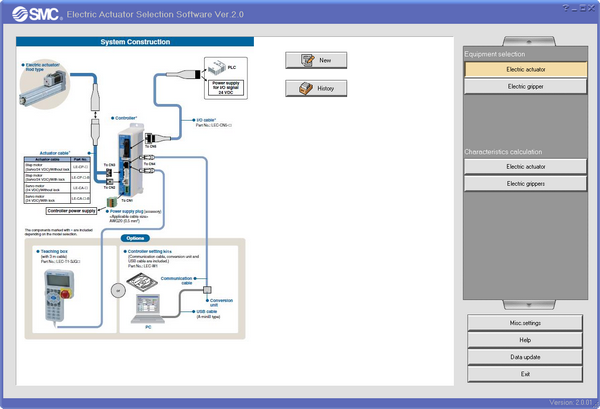
Task: Open Electric actuator under Characteristics calculation
Action: pos(525,166)
